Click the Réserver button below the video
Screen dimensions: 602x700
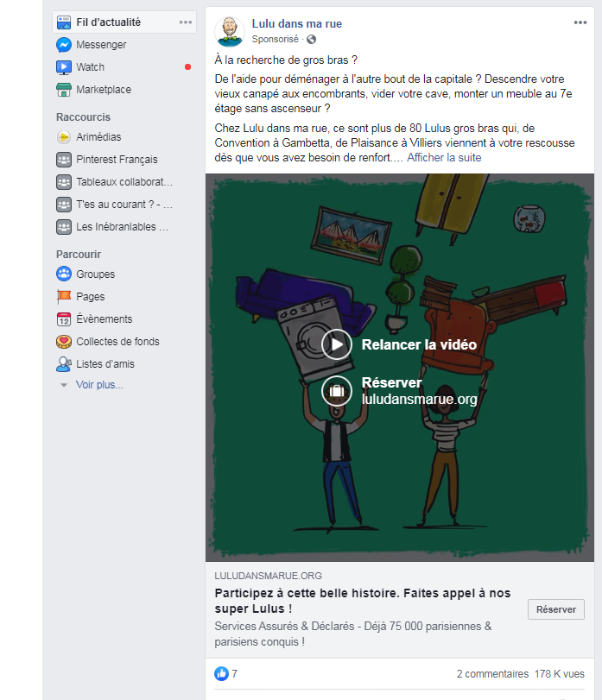[555, 609]
